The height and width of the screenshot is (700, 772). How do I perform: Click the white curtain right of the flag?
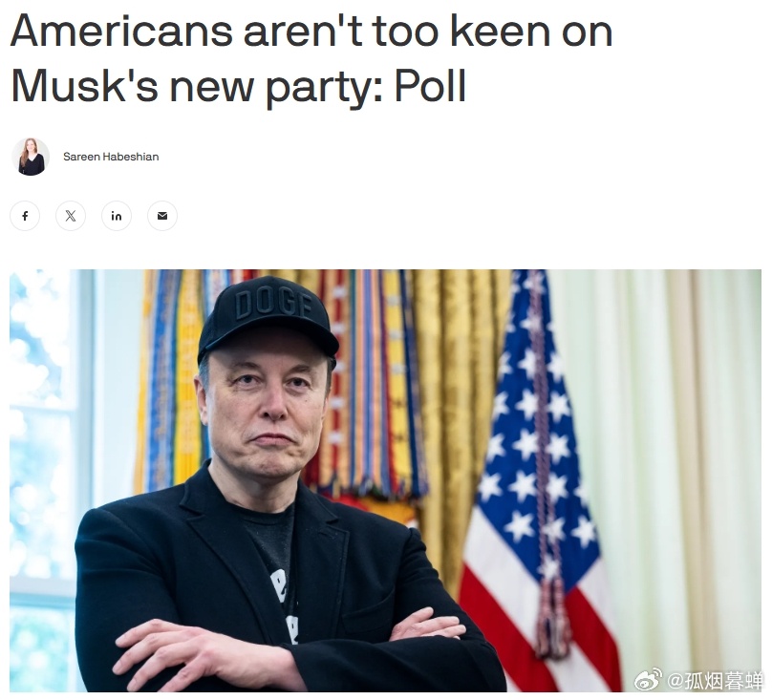679,468
